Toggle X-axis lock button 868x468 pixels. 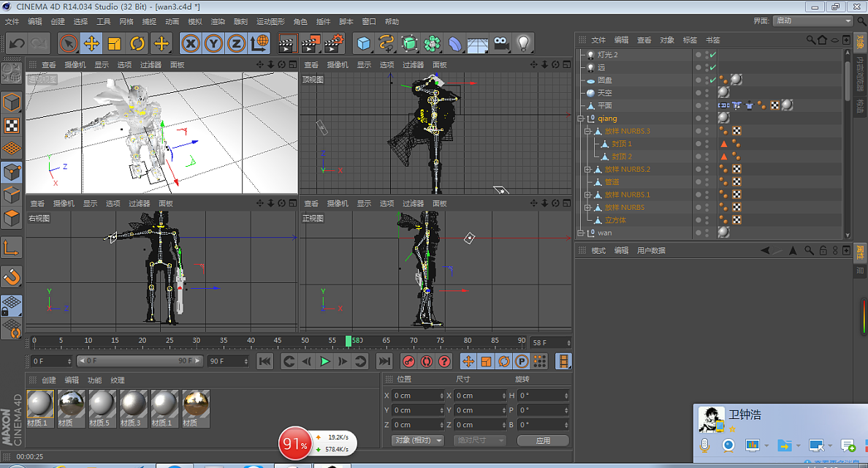[x=191, y=43]
